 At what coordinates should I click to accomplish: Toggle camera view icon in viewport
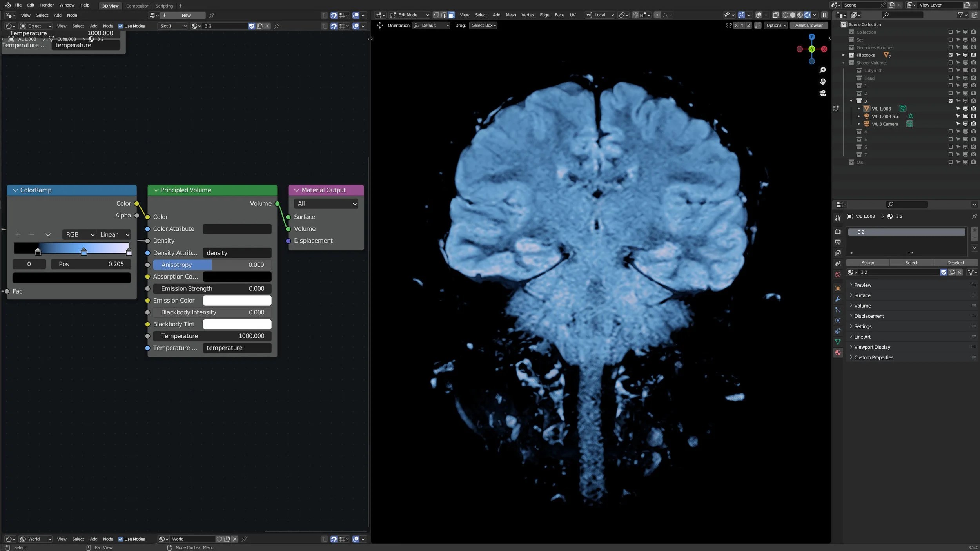click(822, 93)
